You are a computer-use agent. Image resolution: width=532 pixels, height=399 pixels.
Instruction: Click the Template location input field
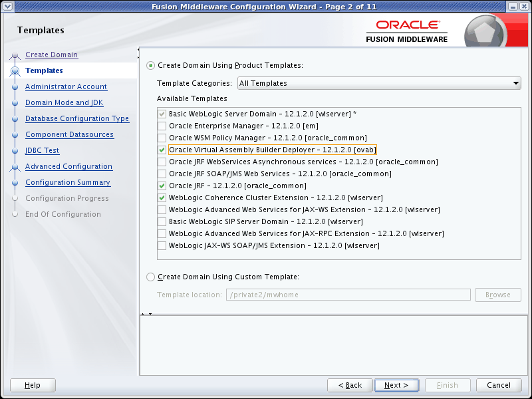[x=348, y=295]
